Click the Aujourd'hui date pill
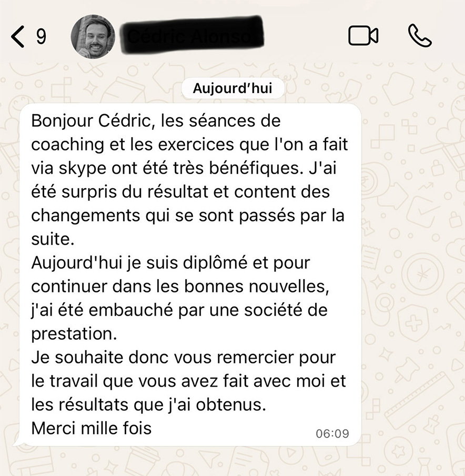This screenshot has width=465, height=476. (233, 88)
